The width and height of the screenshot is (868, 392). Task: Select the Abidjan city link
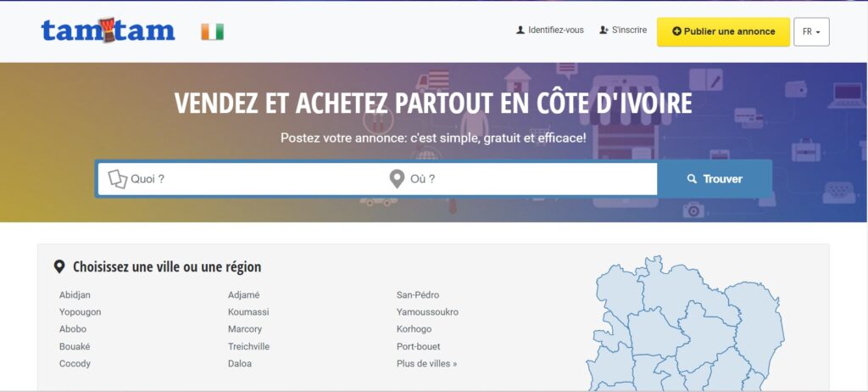[x=75, y=295]
